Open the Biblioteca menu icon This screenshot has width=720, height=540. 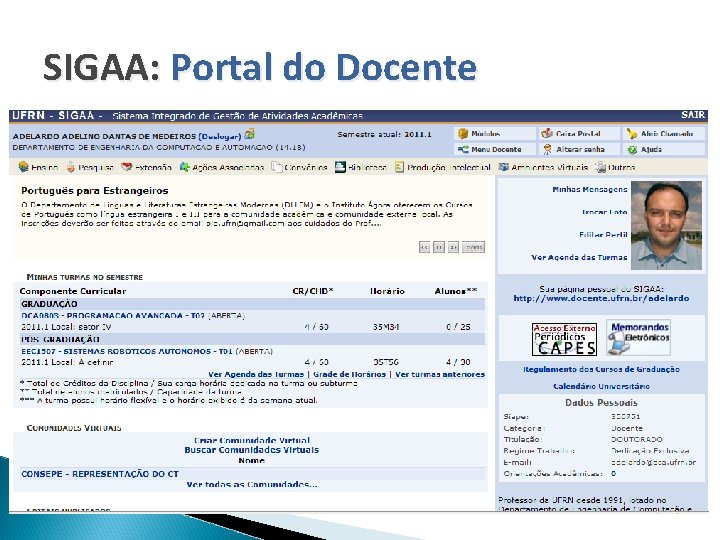click(340, 167)
